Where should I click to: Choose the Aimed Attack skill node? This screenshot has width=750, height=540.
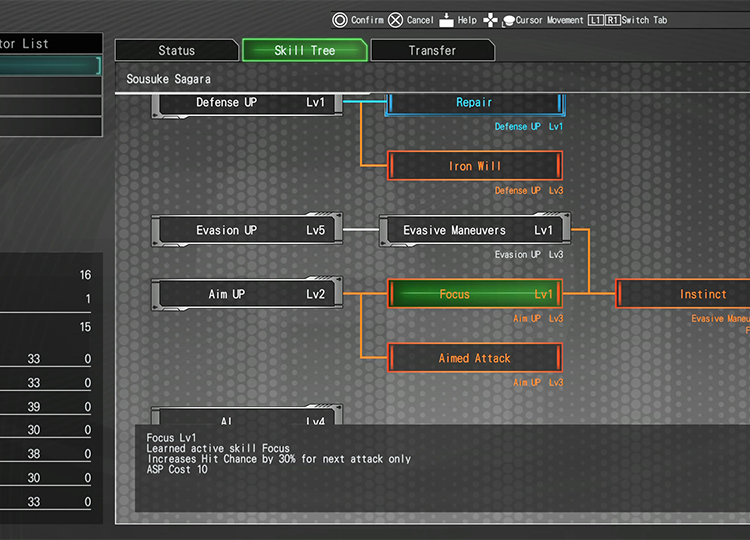coord(475,358)
